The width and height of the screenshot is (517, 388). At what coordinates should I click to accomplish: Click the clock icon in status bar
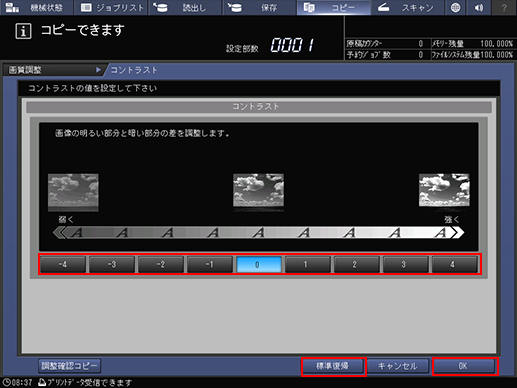(x=7, y=382)
